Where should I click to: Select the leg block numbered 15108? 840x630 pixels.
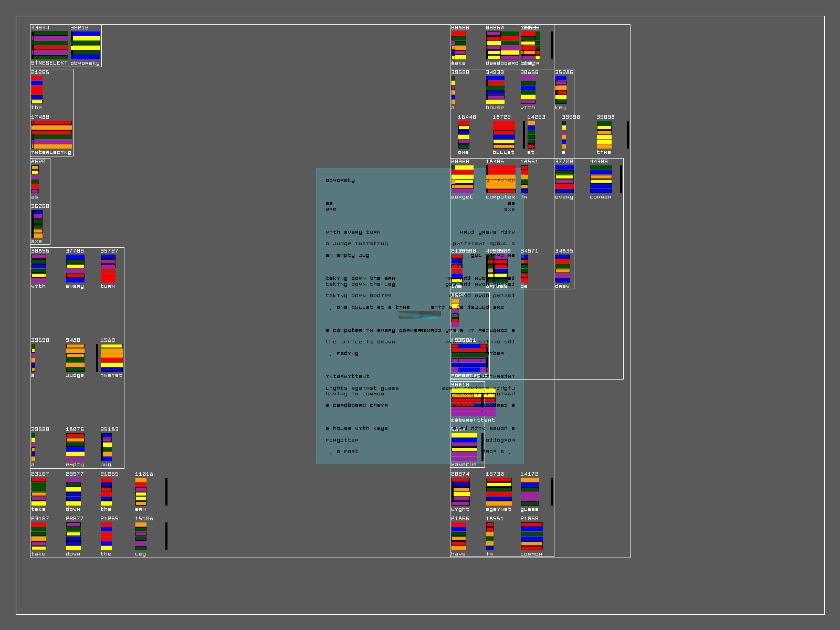click(x=141, y=537)
